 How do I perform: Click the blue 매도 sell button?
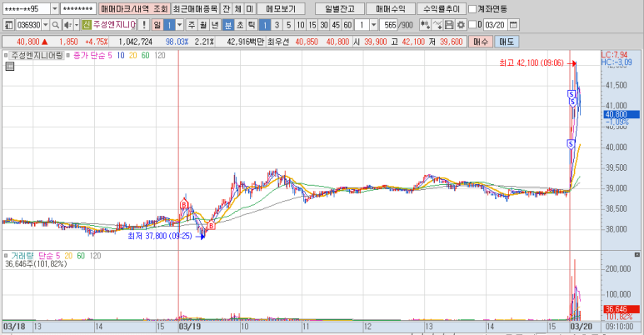click(x=507, y=42)
